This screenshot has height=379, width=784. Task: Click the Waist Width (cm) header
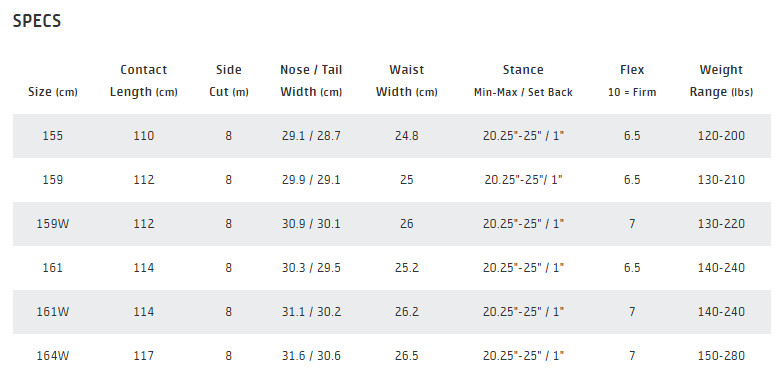406,80
